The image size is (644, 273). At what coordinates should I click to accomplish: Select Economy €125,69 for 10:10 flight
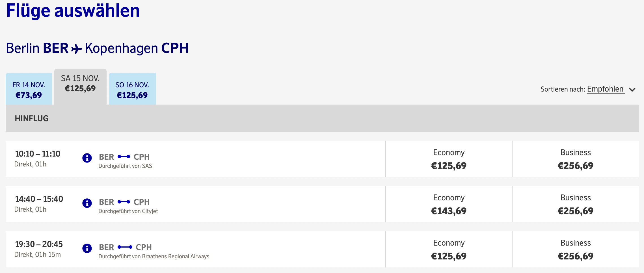point(449,159)
